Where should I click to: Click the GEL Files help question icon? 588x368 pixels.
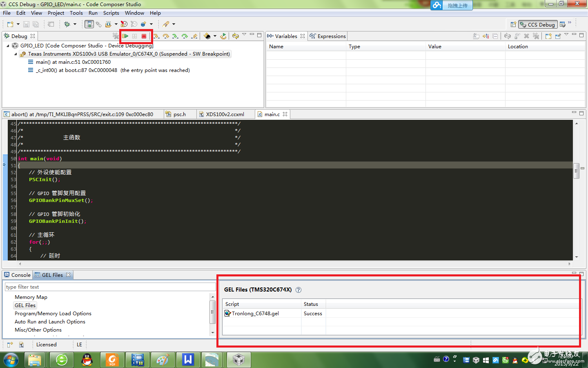pyautogui.click(x=298, y=290)
